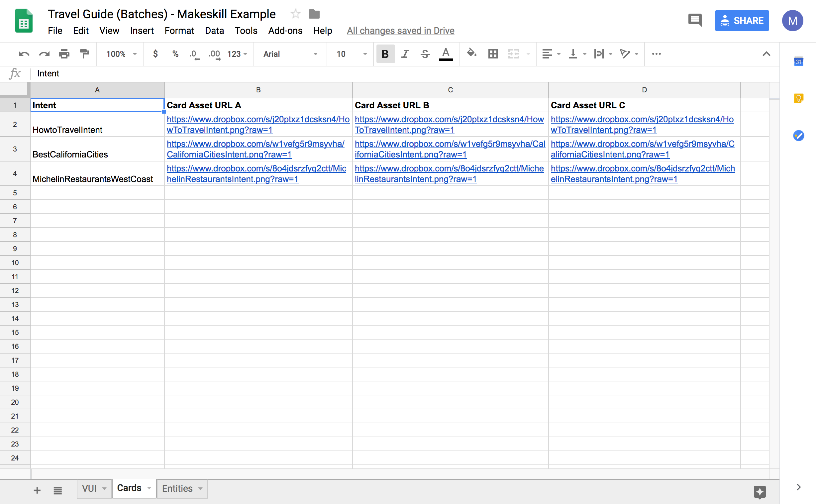Expand the text alignment dropdown

(x=557, y=53)
